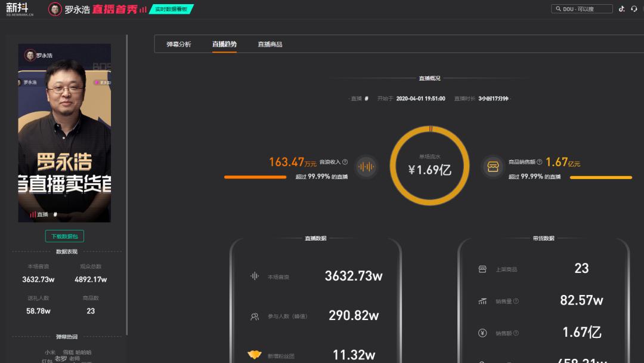The height and width of the screenshot is (363, 644).
Task: Click help icon next to 音浪收入
Action: tap(345, 162)
